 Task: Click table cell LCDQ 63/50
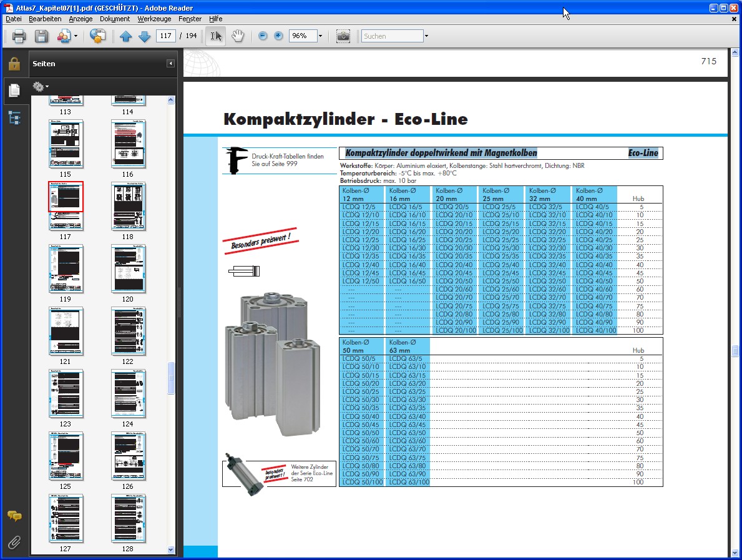tap(408, 433)
